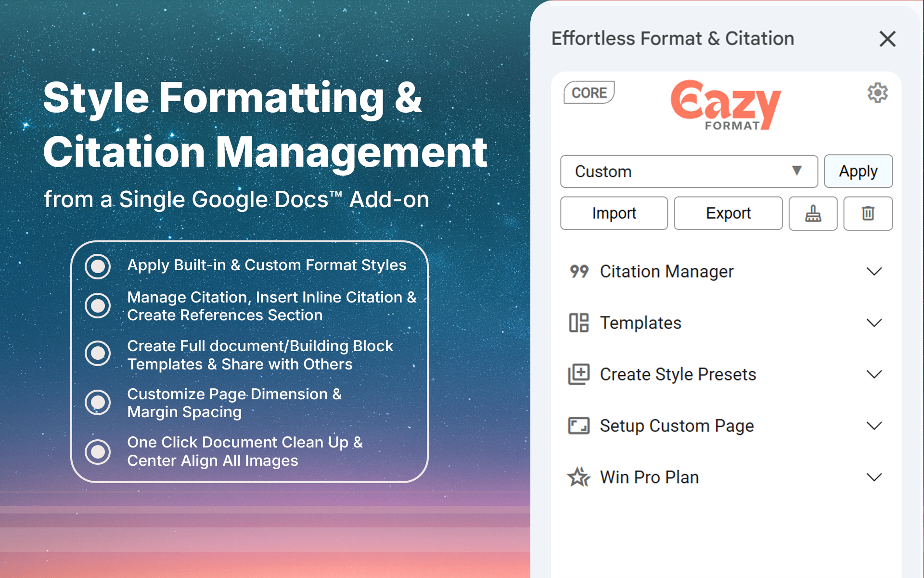Select the Apply Built-in & Custom Format Styles radio button
The image size is (924, 578).
98,266
